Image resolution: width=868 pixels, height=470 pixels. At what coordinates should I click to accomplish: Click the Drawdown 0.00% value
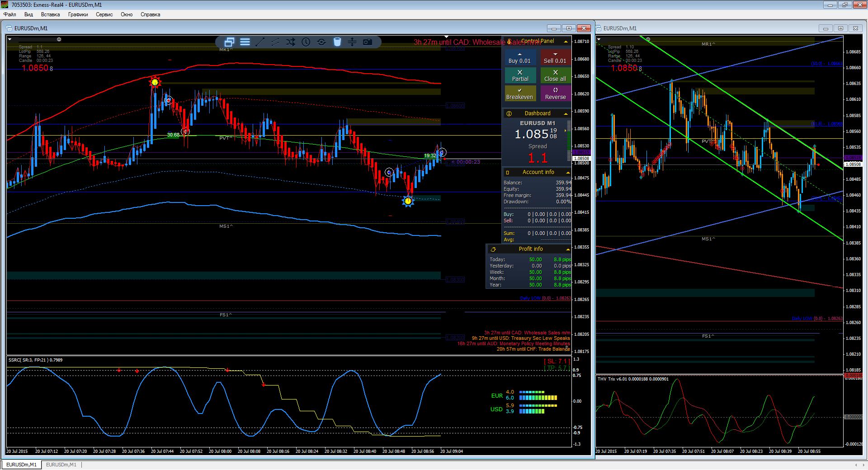coord(563,202)
